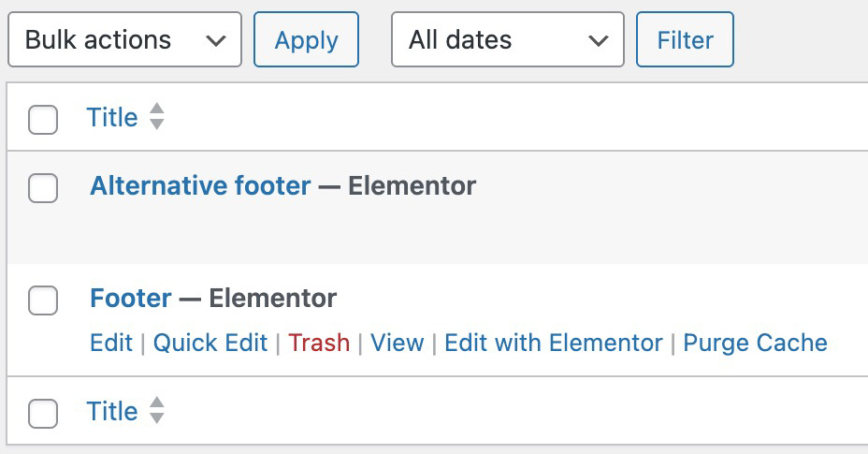This screenshot has height=454, width=868.
Task: Click the Filter button
Action: click(685, 40)
